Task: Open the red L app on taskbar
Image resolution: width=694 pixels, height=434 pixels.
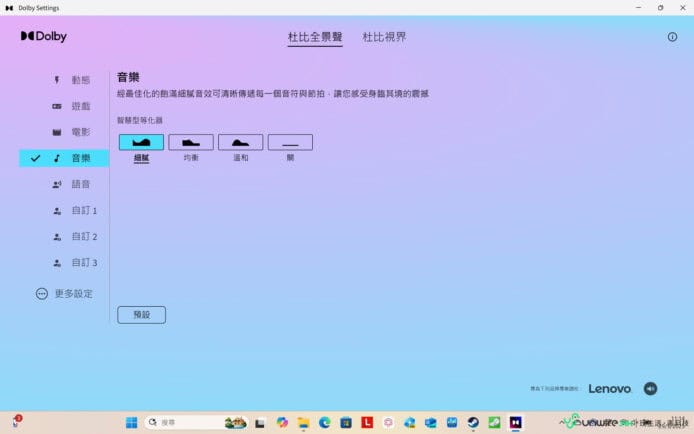Action: click(367, 423)
